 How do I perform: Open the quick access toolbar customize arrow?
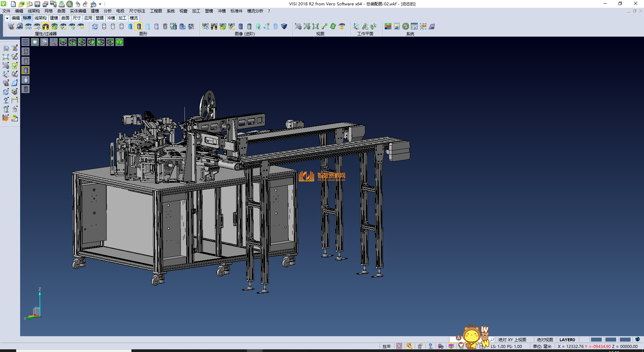coord(100,4)
